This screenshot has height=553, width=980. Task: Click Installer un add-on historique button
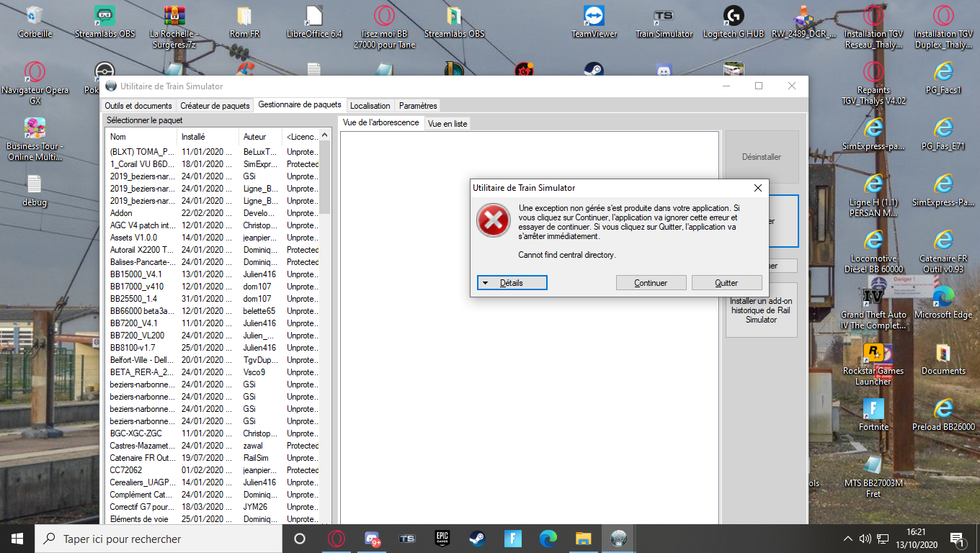tap(761, 310)
